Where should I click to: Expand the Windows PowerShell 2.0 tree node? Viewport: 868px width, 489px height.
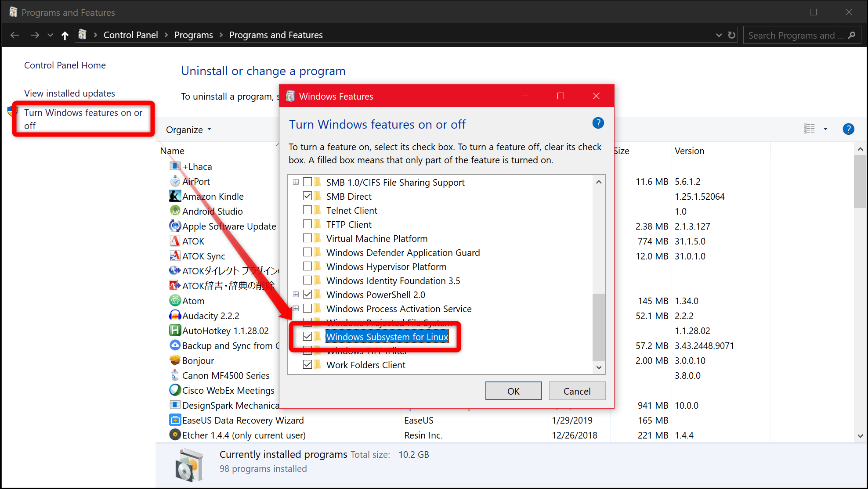[x=296, y=295]
